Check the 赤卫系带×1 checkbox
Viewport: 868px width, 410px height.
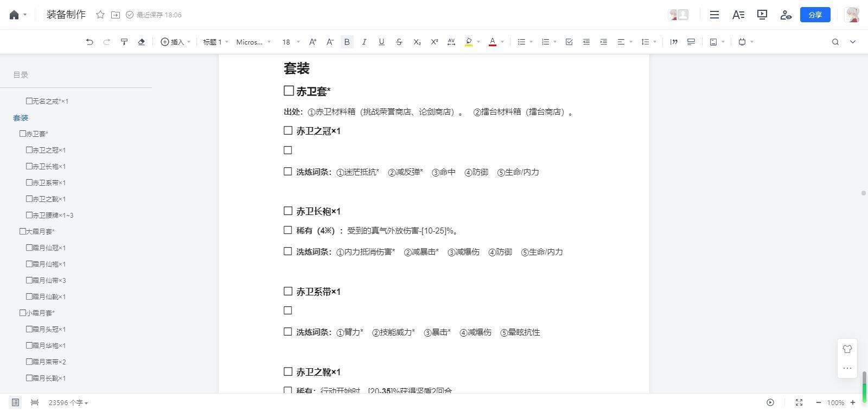coord(288,291)
